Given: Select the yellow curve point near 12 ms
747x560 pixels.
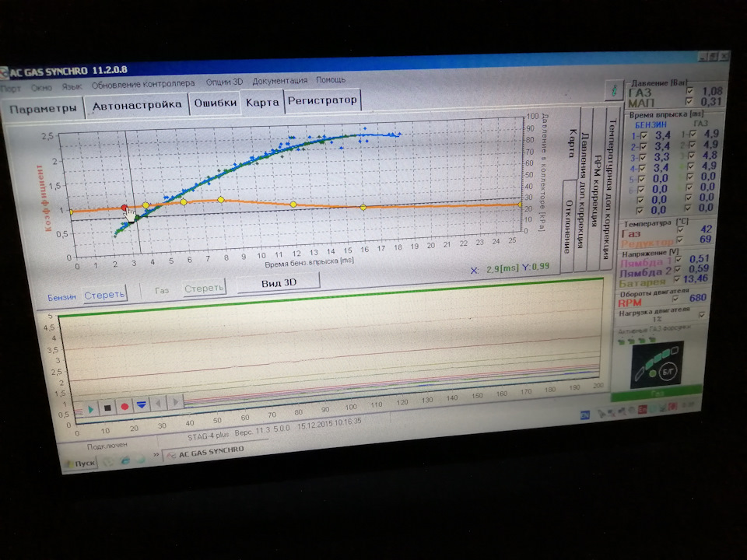Looking at the screenshot, I should [293, 205].
